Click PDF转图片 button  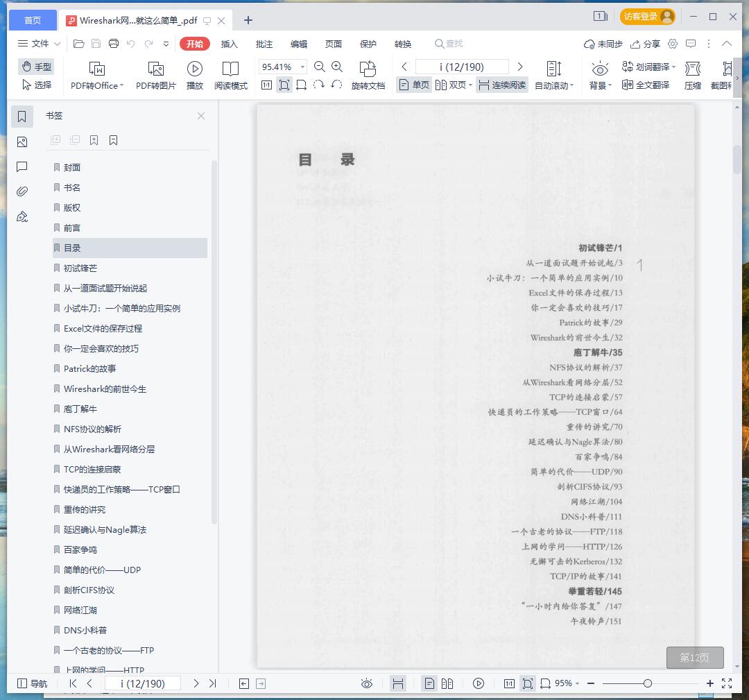coord(156,76)
